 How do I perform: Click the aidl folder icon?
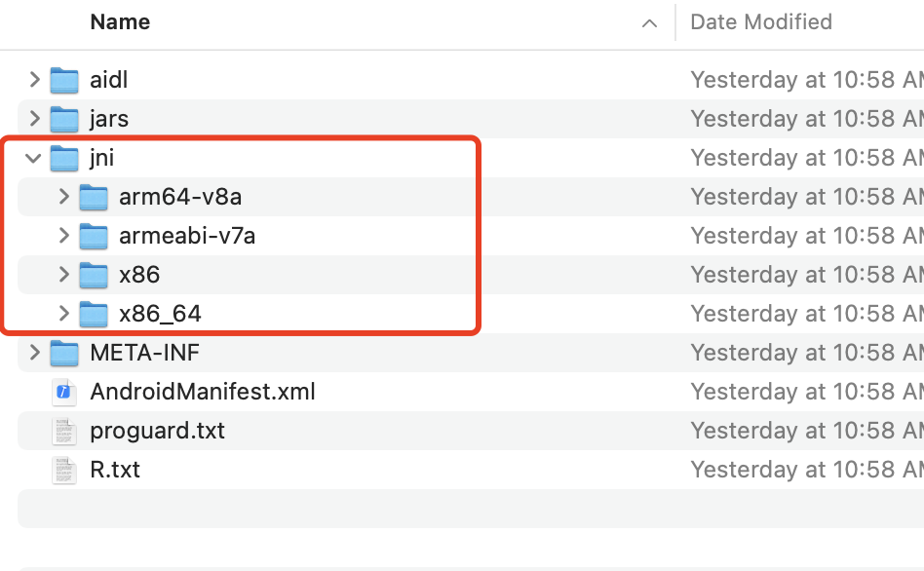pyautogui.click(x=63, y=79)
